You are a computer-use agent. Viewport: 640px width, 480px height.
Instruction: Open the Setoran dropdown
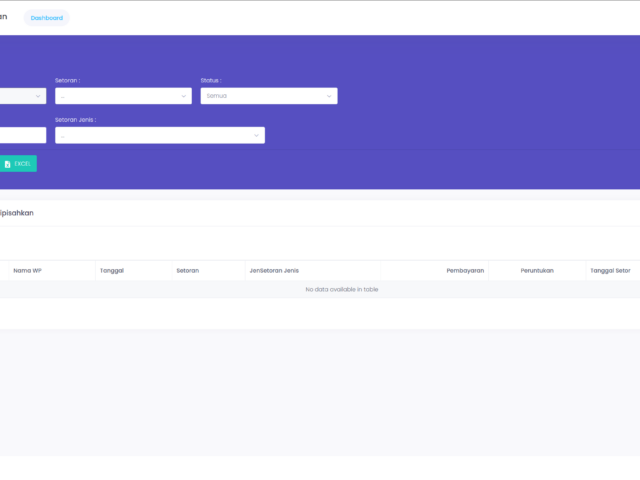(x=123, y=96)
